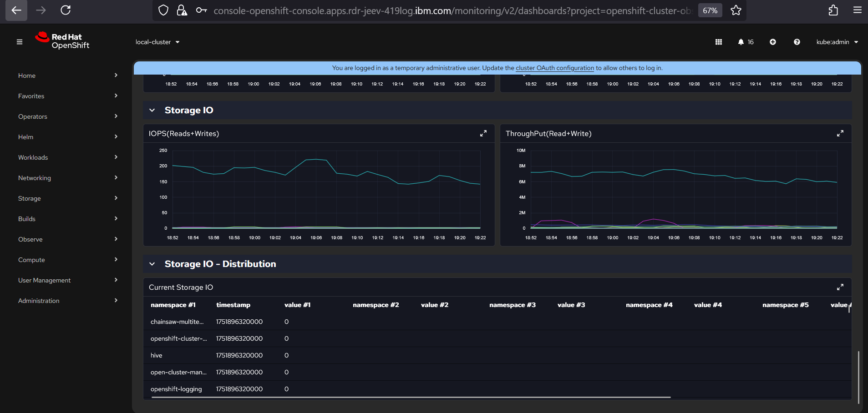Sort table by timestamp column header

pos(233,305)
